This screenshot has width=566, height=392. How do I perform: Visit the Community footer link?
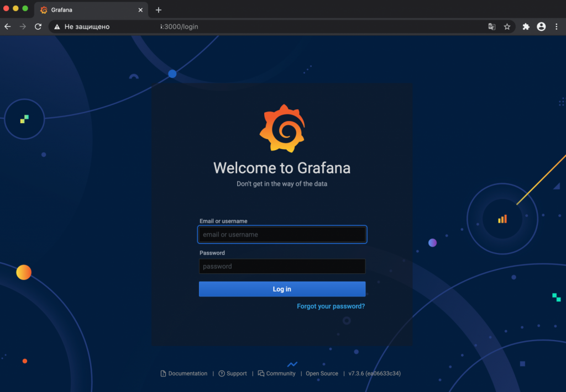tap(280, 374)
